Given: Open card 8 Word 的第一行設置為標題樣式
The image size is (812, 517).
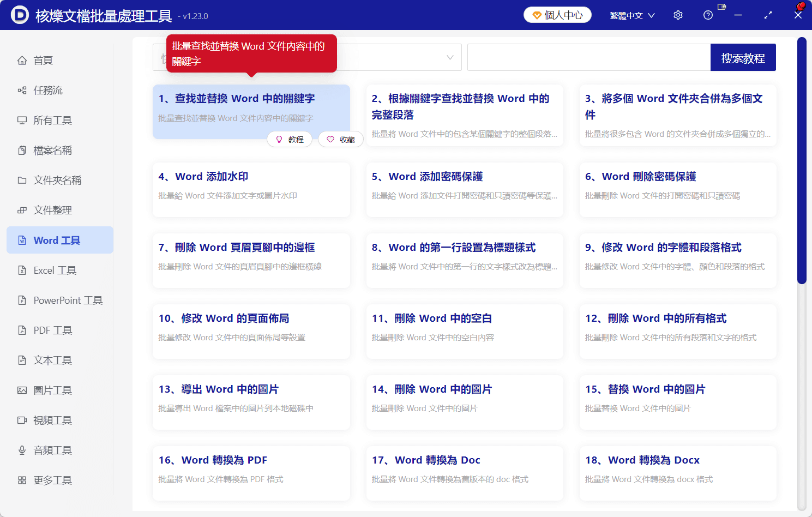Looking at the screenshot, I should pos(465,261).
